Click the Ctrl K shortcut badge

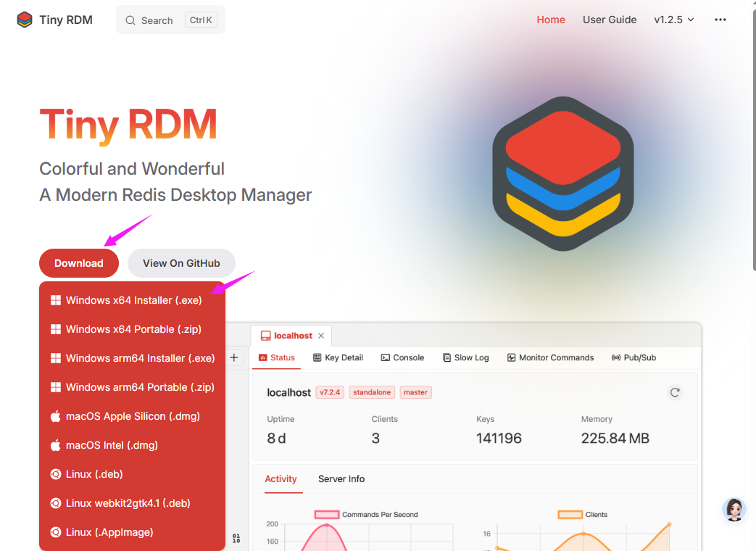(x=201, y=20)
